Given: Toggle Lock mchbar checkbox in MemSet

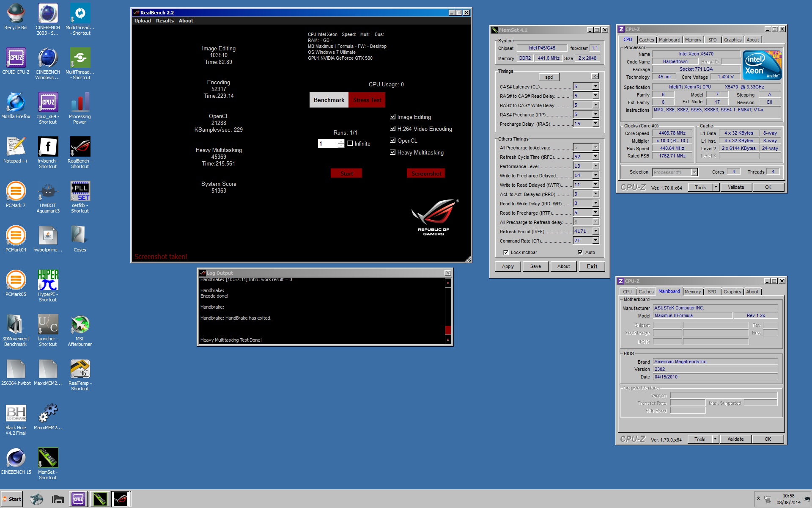Looking at the screenshot, I should [506, 252].
